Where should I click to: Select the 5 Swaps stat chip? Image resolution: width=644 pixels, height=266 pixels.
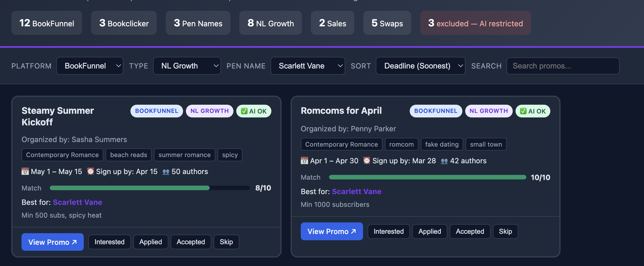387,23
